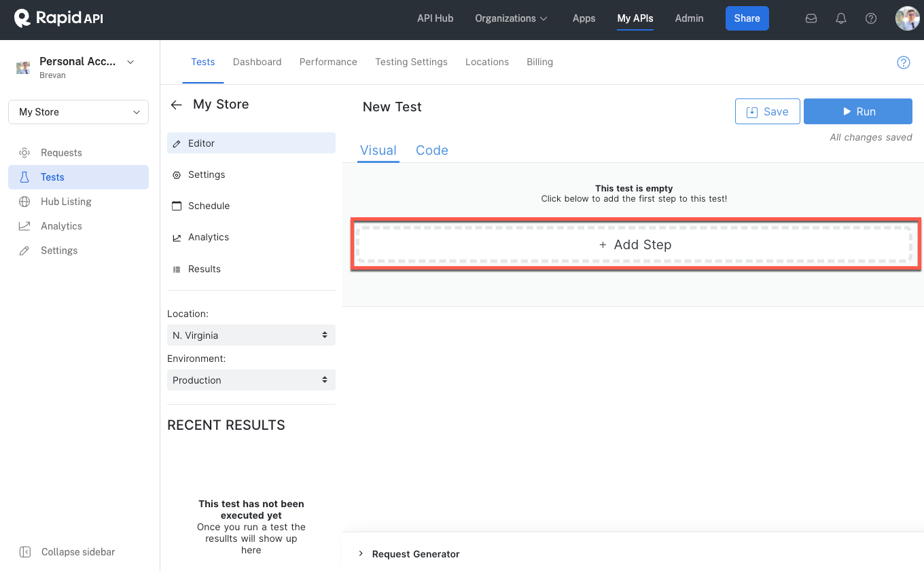
Task: Click the New Test title
Action: (392, 107)
